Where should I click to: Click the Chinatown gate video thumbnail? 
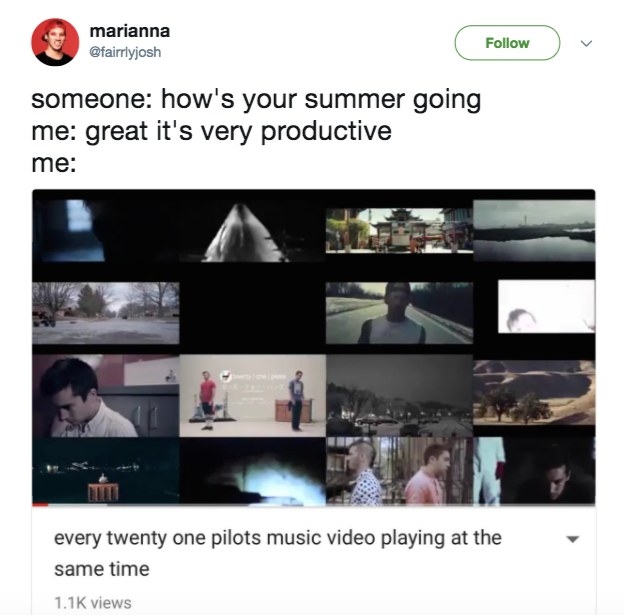tap(399, 230)
